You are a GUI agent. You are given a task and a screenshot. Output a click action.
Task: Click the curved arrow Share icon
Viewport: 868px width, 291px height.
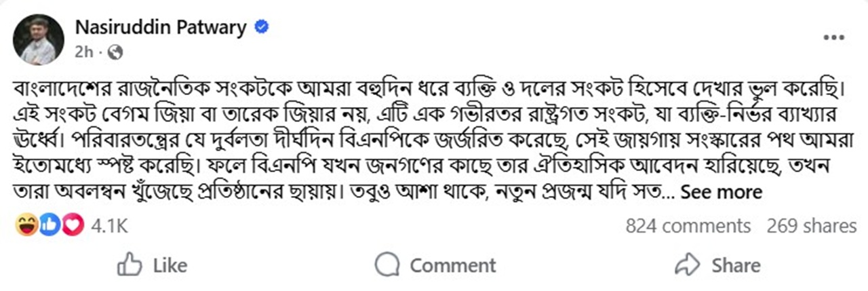click(688, 265)
